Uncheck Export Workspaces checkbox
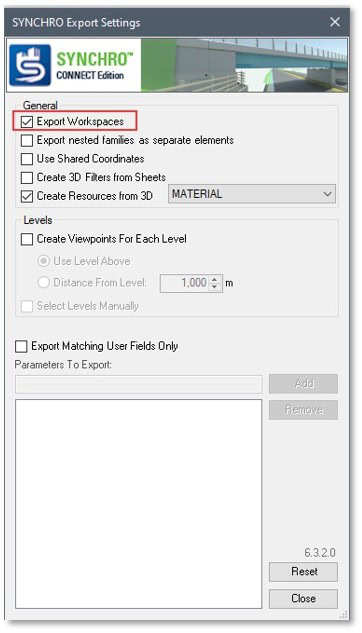 [27, 122]
